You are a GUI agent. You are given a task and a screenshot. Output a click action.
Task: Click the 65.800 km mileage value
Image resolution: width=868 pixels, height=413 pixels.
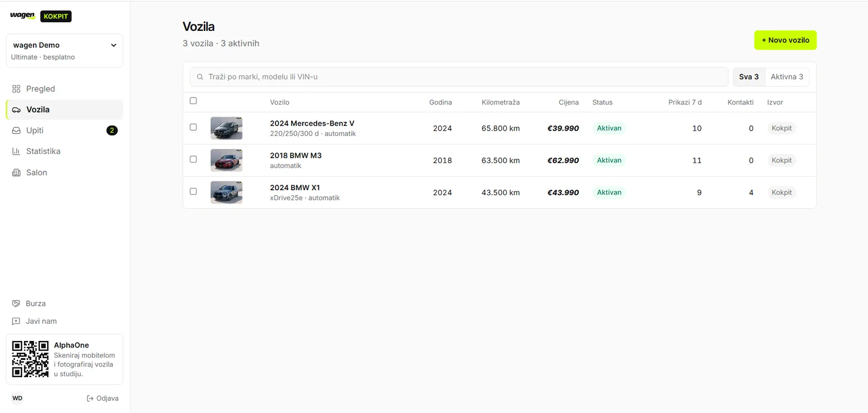tap(501, 128)
